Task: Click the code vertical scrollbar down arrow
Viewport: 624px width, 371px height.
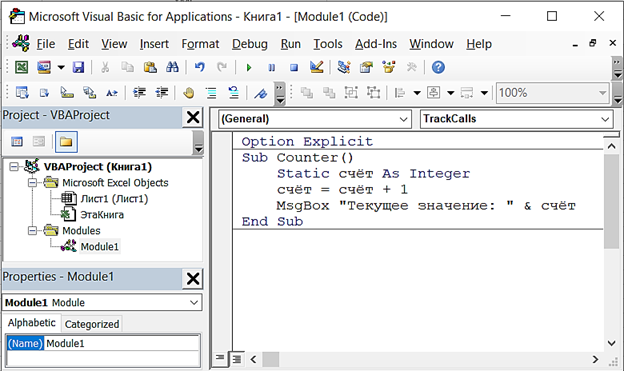Action: (612, 343)
